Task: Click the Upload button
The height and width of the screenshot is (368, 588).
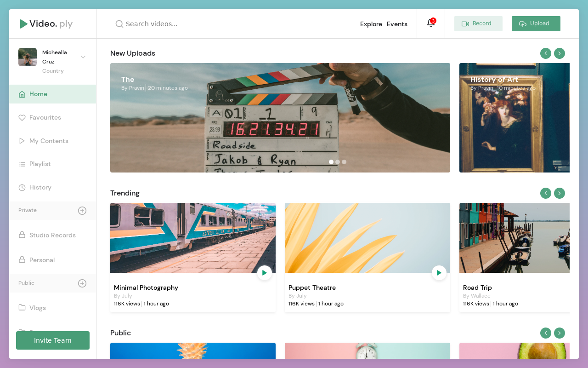Action: pos(536,24)
